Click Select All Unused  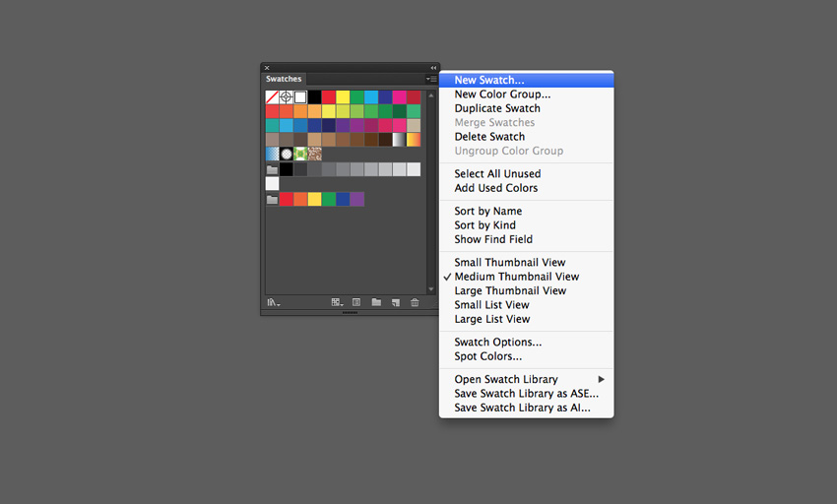coord(527,173)
